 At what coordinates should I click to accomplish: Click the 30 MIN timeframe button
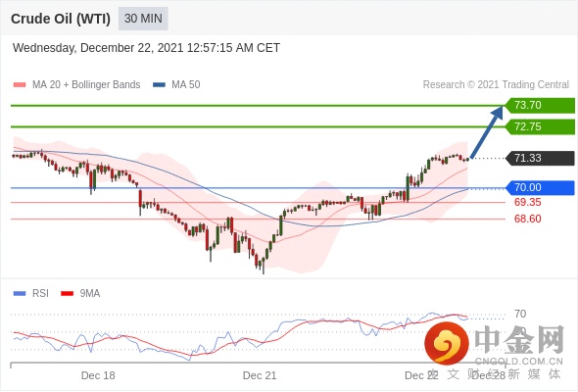tap(143, 19)
